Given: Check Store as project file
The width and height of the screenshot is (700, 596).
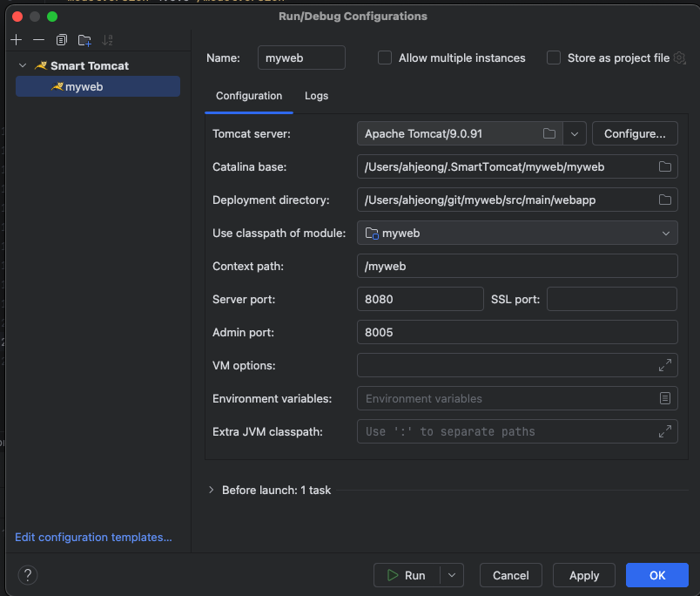Looking at the screenshot, I should tap(554, 58).
